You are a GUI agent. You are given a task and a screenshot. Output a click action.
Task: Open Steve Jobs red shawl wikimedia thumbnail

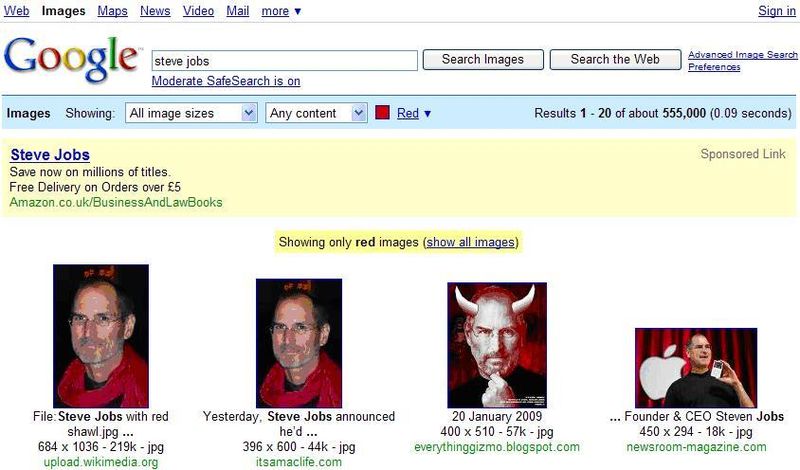pos(101,336)
